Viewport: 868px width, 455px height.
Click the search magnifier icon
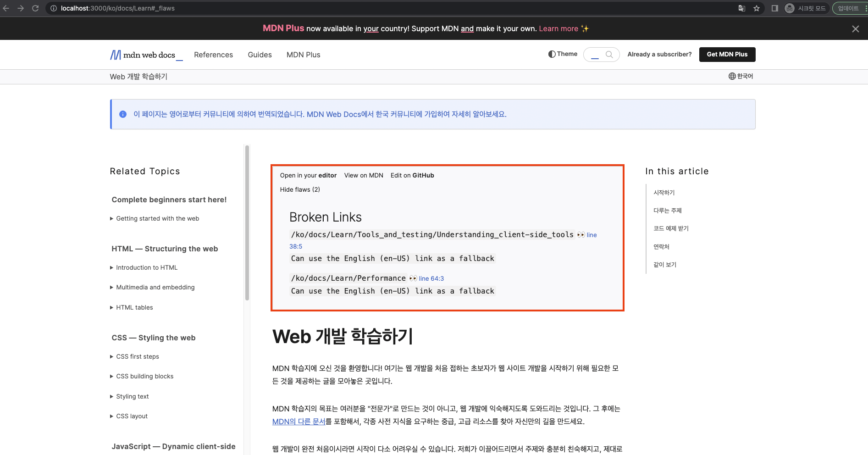pos(609,55)
